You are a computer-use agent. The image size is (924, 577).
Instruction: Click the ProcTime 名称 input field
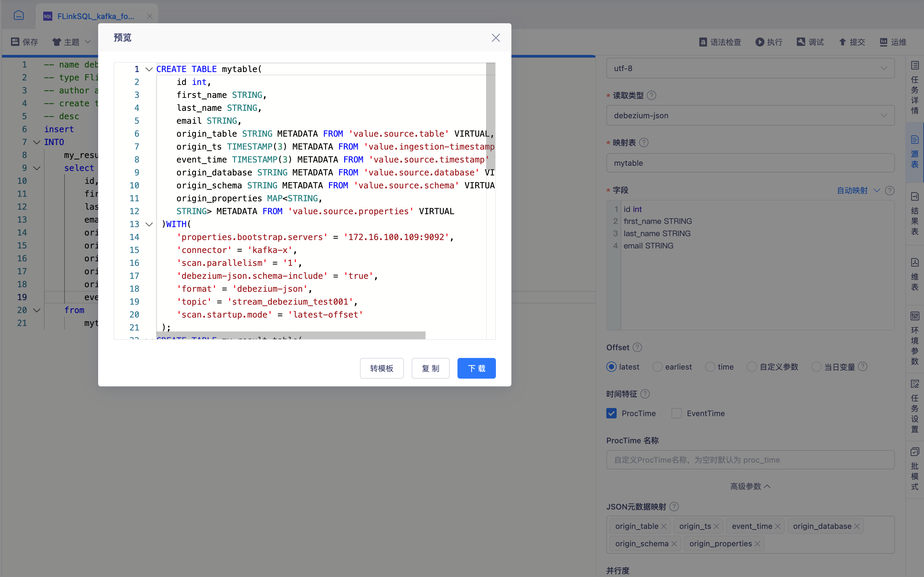point(750,460)
